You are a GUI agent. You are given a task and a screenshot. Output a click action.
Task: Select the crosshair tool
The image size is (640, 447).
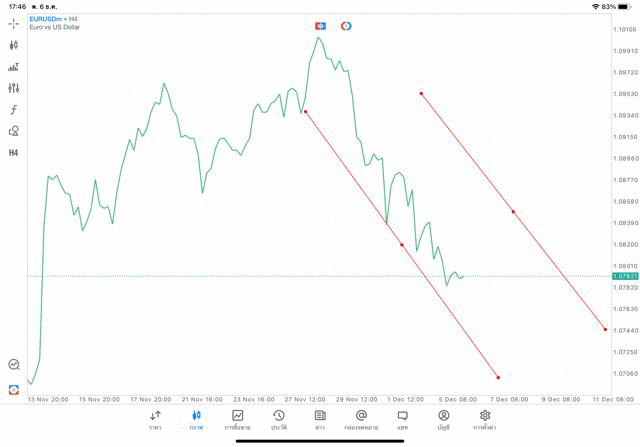click(14, 23)
